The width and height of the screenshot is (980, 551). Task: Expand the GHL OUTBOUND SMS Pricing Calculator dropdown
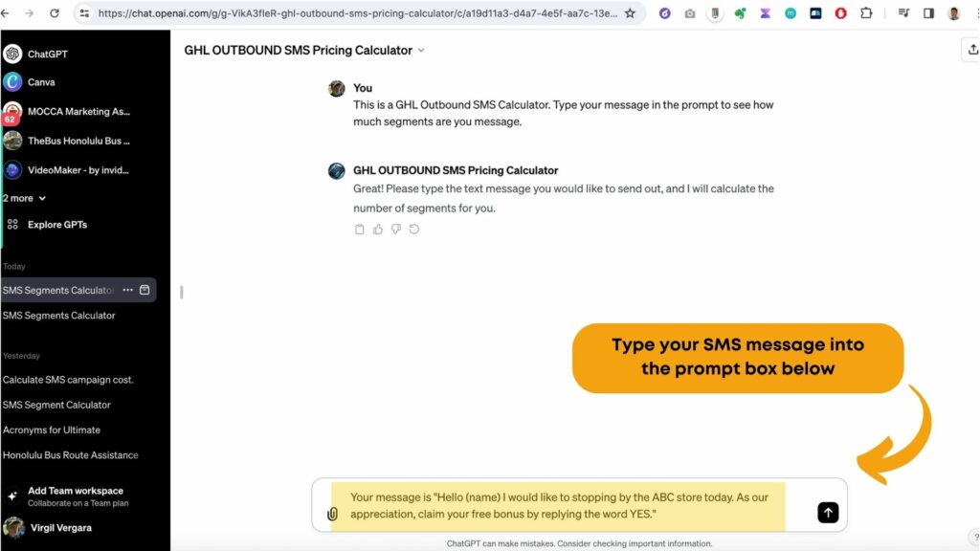(421, 51)
